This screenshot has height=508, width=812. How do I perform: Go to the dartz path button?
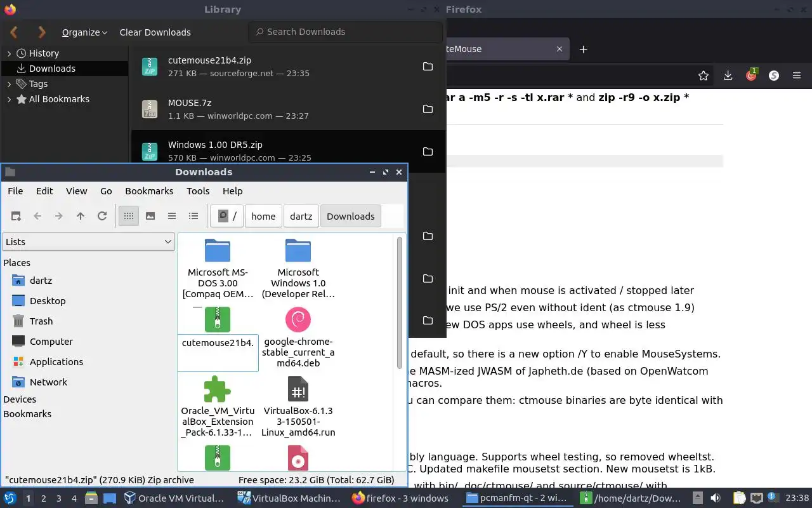click(301, 217)
